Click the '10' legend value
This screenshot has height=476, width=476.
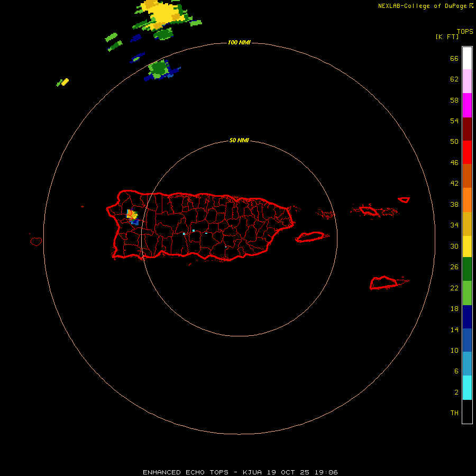pyautogui.click(x=454, y=350)
